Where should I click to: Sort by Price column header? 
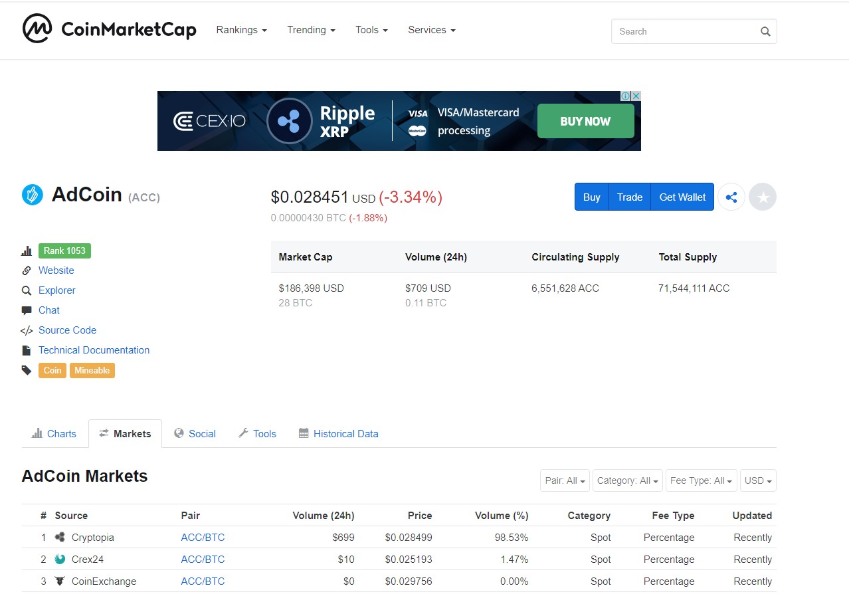point(420,515)
